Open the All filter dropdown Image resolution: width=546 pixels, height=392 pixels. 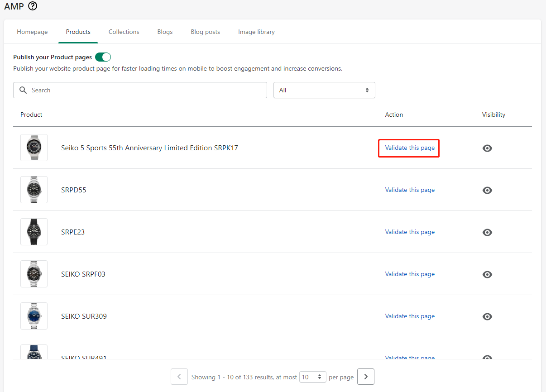(324, 90)
